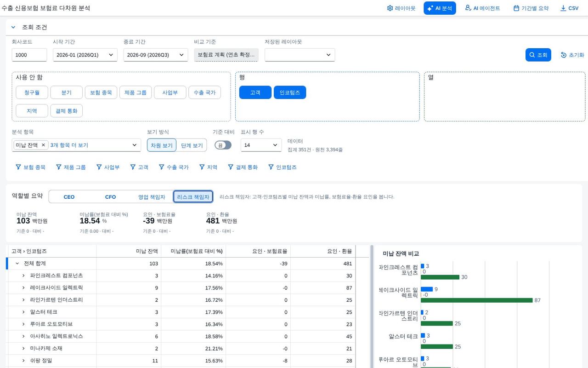588x368 pixels.
Task: Switch to the CFO role tab
Action: (x=111, y=197)
